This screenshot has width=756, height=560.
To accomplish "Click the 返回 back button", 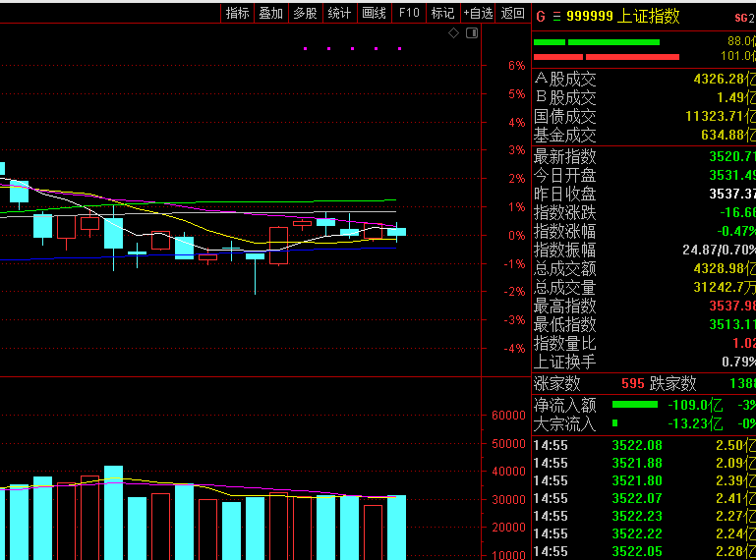I will (512, 13).
